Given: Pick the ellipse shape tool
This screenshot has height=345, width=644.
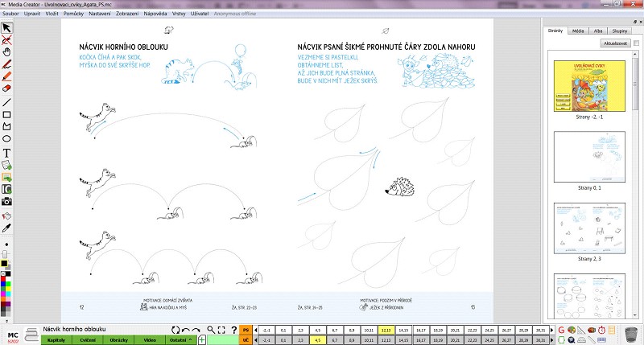Looking at the screenshot, I should coord(6,138).
